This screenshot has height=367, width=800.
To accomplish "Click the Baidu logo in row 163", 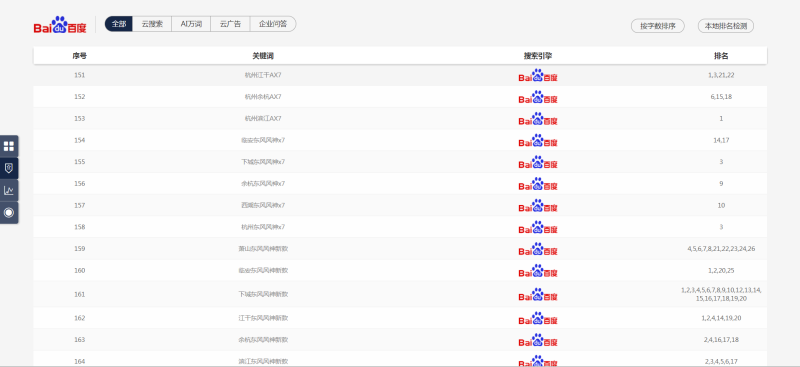I will point(538,340).
